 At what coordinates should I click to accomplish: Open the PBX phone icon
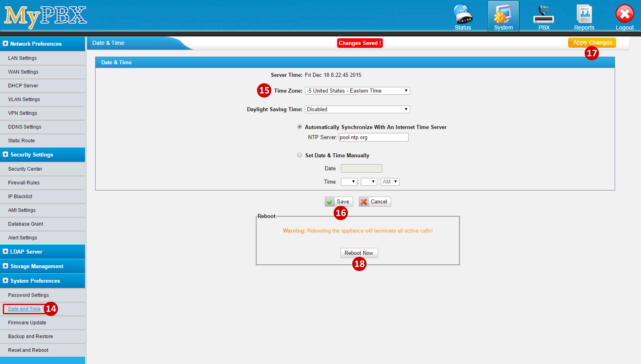pyautogui.click(x=543, y=16)
